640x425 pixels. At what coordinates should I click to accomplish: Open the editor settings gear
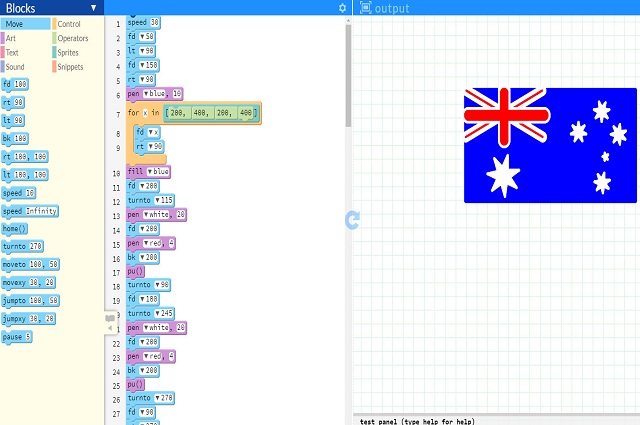(342, 8)
